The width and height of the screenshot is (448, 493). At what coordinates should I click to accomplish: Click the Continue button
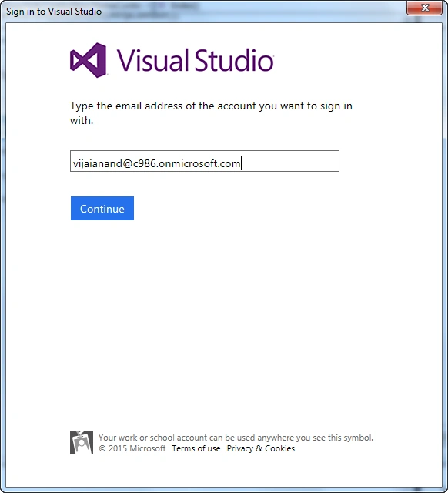[x=102, y=209]
